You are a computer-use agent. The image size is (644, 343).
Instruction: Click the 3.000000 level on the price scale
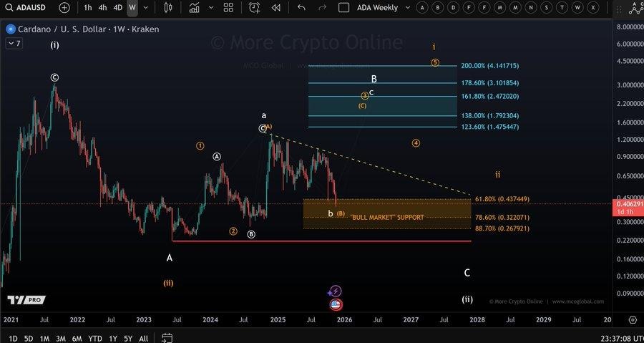(629, 85)
